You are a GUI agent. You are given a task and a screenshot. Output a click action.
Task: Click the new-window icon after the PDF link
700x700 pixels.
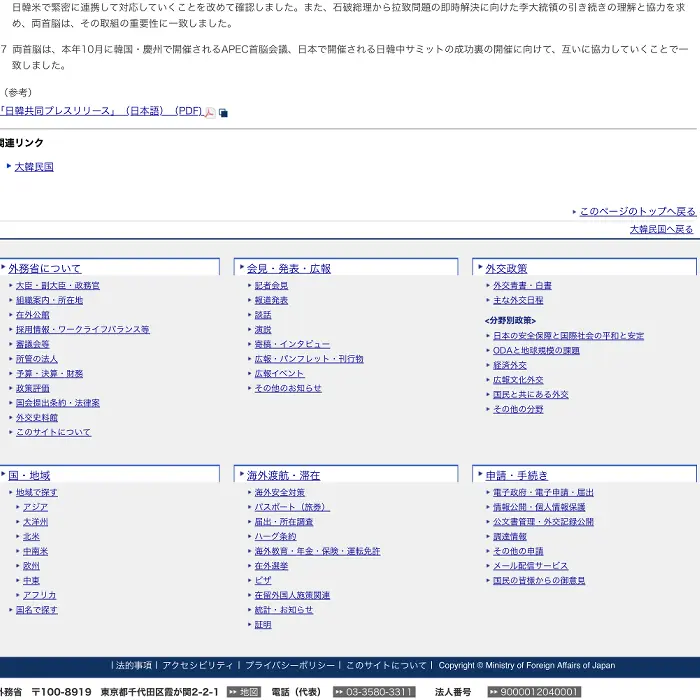tap(223, 113)
